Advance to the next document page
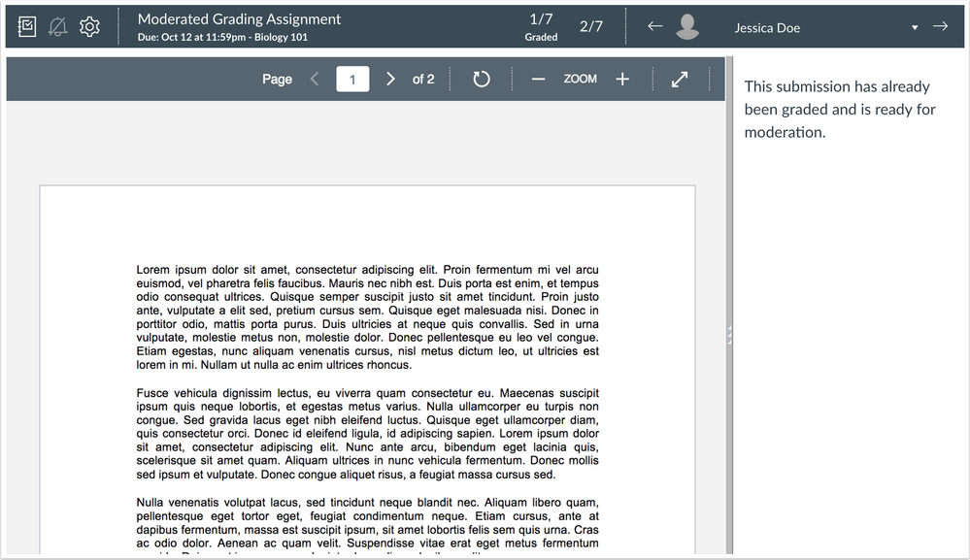The width and height of the screenshot is (970, 560). [x=389, y=79]
